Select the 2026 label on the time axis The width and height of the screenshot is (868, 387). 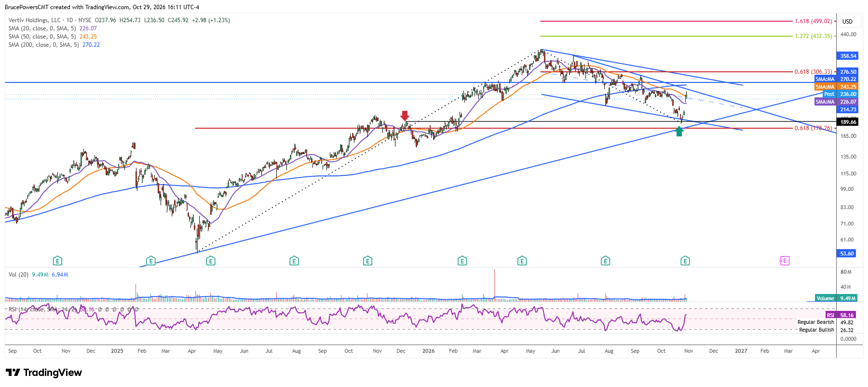point(428,351)
